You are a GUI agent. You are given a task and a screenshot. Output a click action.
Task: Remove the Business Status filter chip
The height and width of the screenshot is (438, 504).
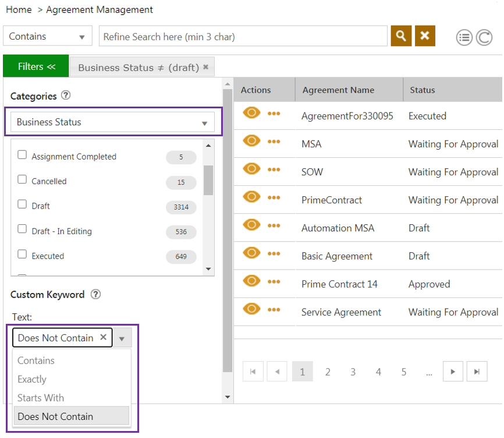coord(205,67)
